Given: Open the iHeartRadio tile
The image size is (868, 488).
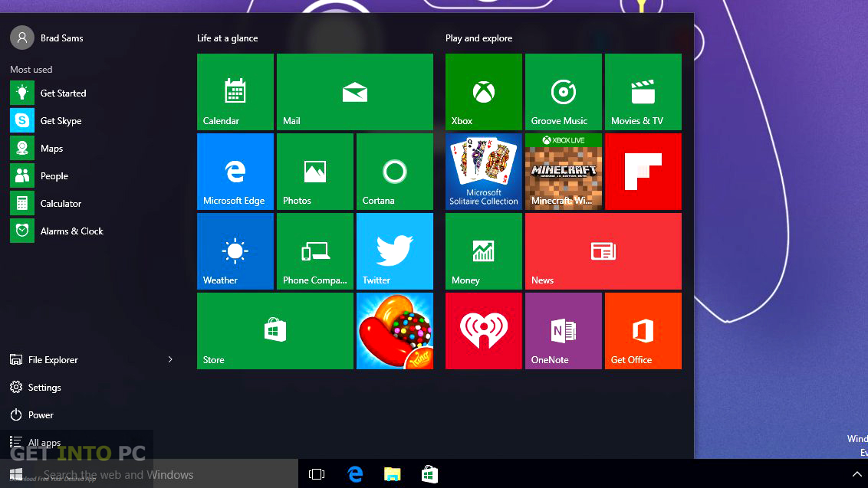Looking at the screenshot, I should point(484,331).
